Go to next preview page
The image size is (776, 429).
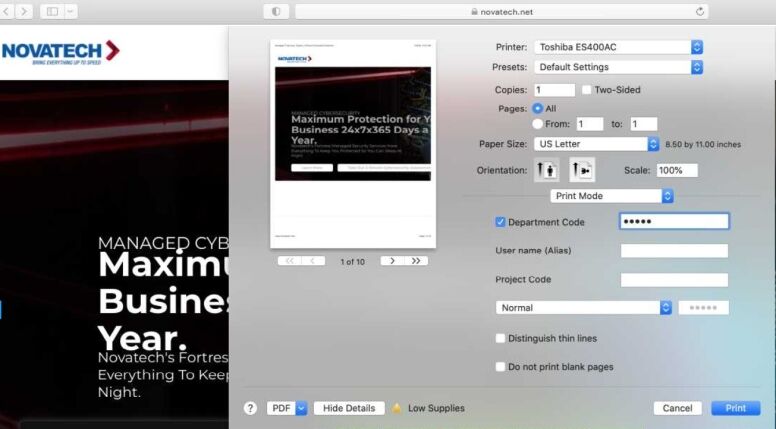coord(391,261)
